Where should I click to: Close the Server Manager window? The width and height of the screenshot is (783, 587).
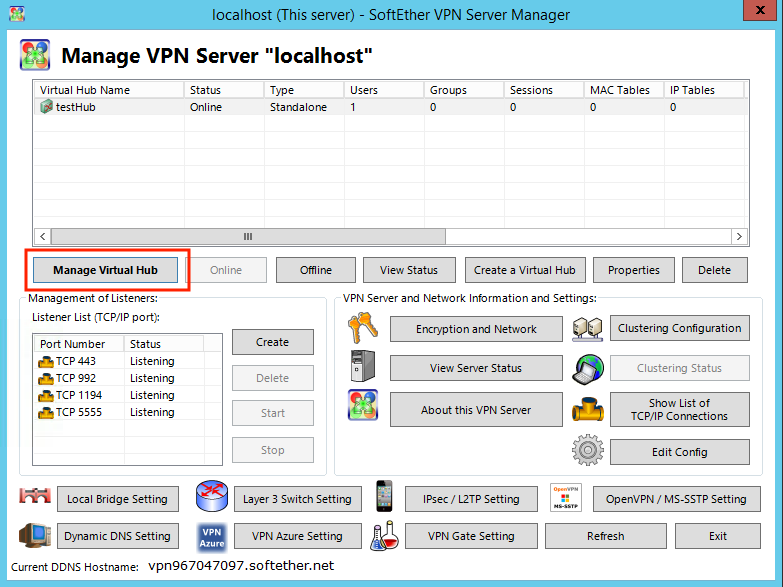point(760,10)
